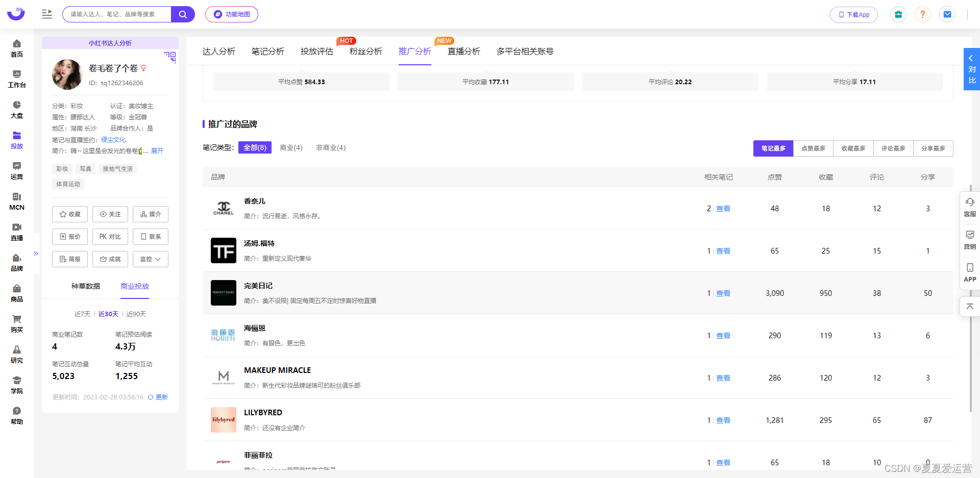Click the 报价 button
Viewport: 980px width, 478px height.
(x=70, y=237)
